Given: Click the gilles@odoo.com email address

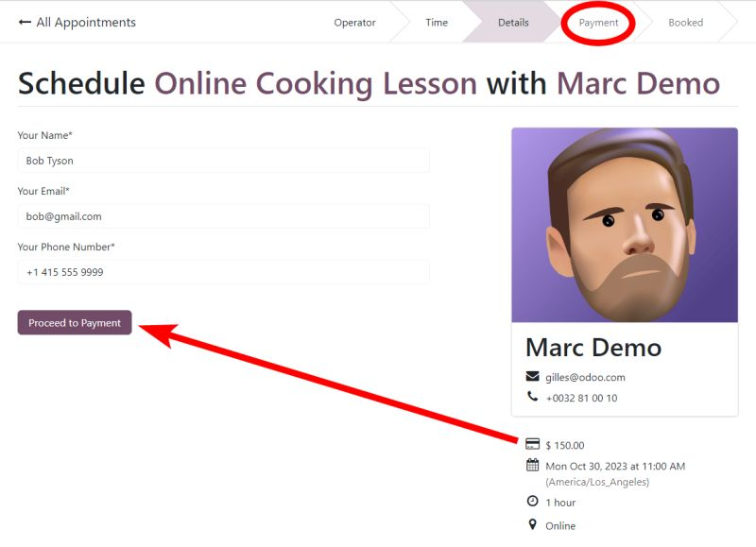Looking at the screenshot, I should 585,377.
